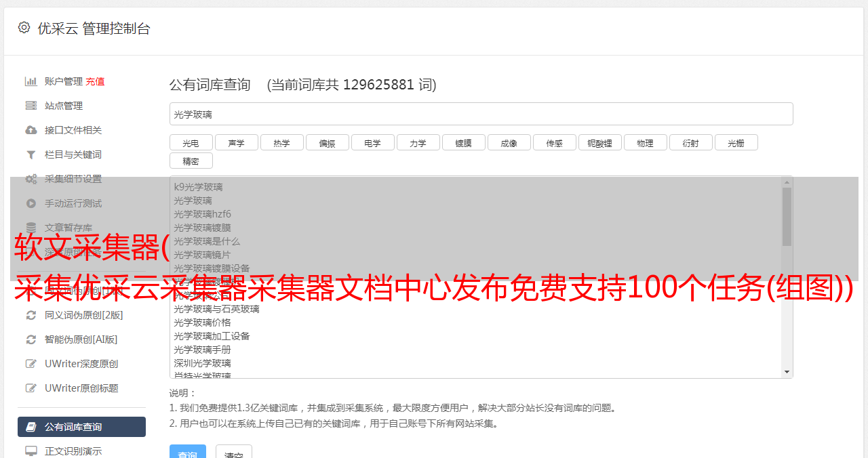Click the 手动运行测试 play icon

pyautogui.click(x=31, y=203)
